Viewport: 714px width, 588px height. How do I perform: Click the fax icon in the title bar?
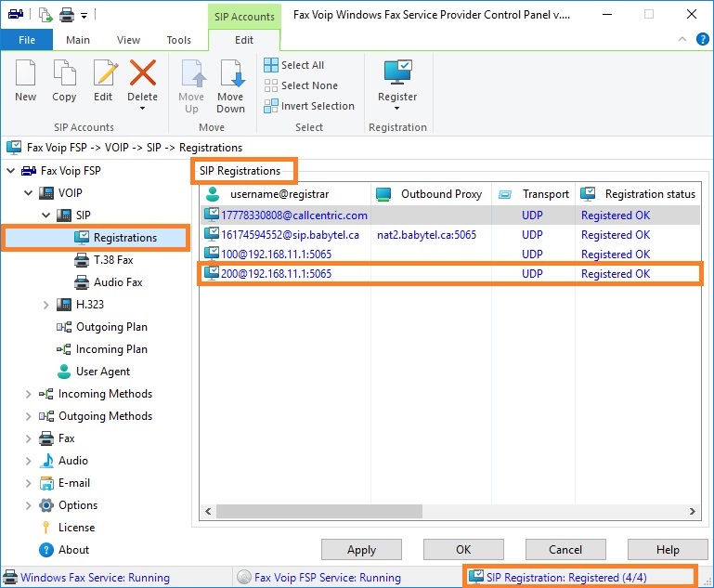point(16,14)
